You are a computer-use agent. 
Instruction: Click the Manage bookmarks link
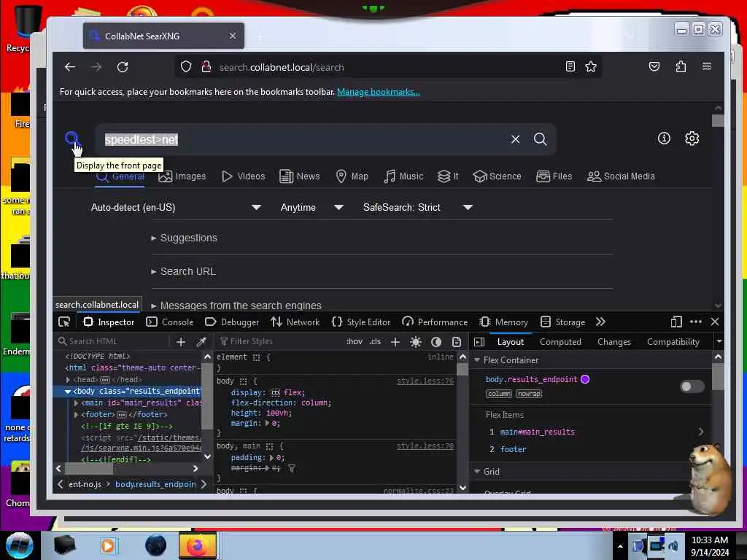[379, 92]
